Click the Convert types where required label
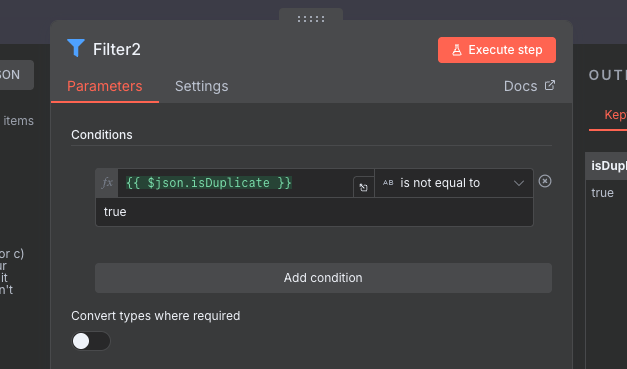The image size is (627, 369). (x=156, y=316)
